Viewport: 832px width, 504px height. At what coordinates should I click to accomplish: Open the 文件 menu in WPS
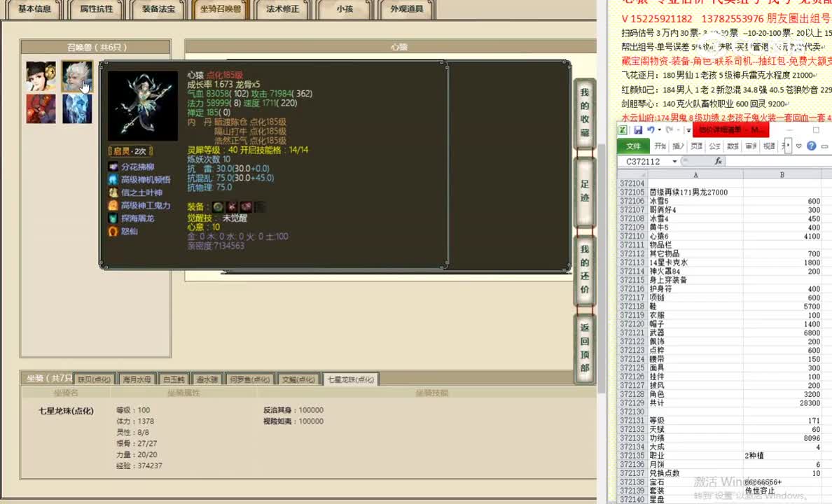click(x=635, y=146)
